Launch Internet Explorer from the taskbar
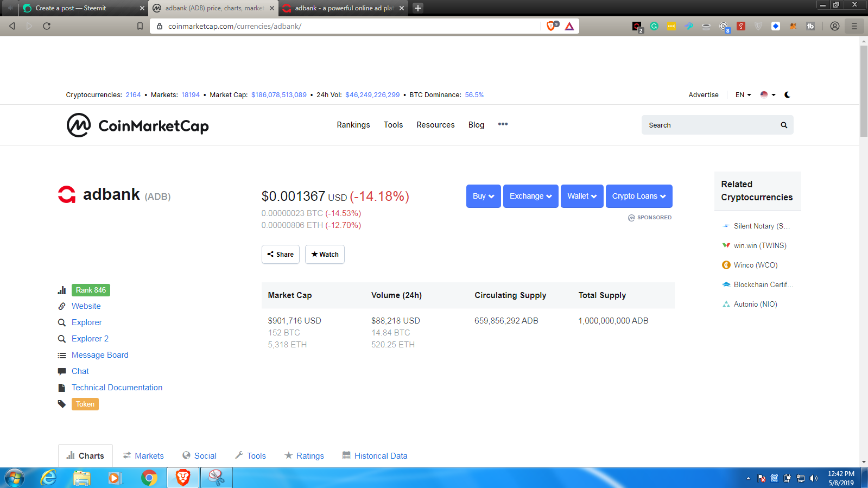The height and width of the screenshot is (488, 868). (x=48, y=478)
